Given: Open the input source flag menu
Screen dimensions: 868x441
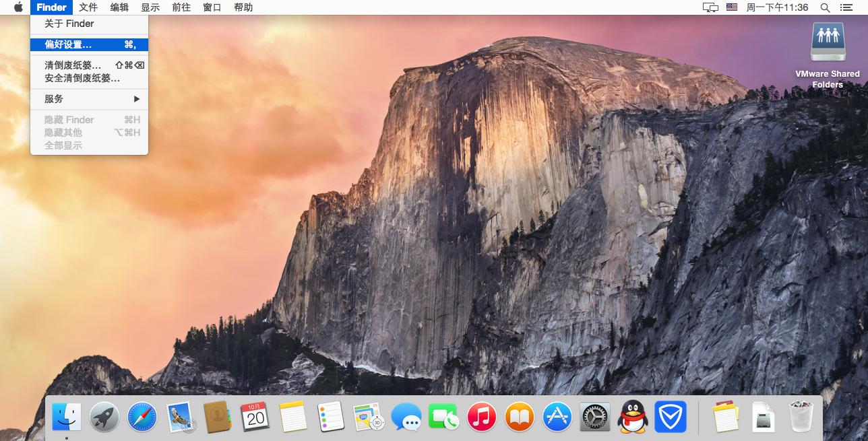Looking at the screenshot, I should pos(732,7).
